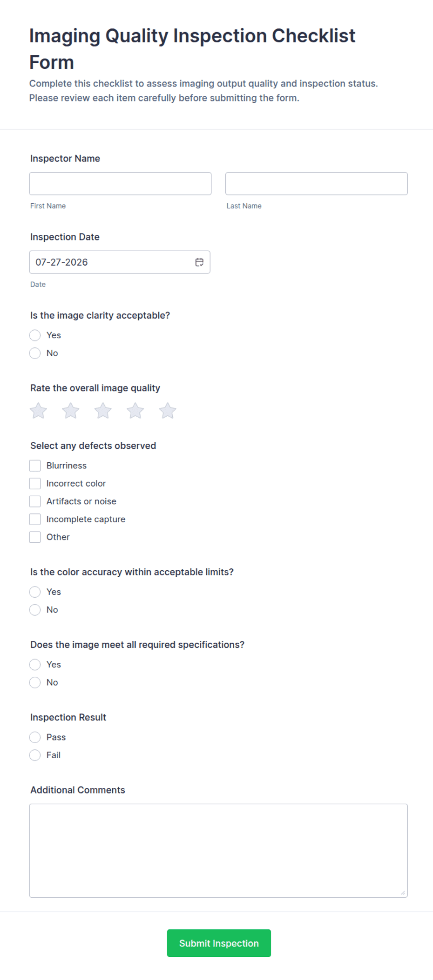Tick the Artifacts or noise checkbox
This screenshot has height=980, width=433.
(35, 501)
